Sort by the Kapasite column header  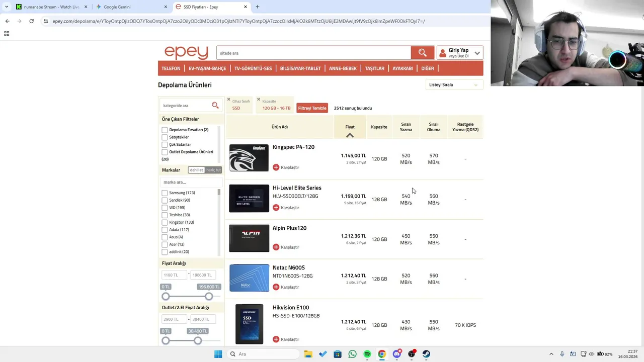click(x=379, y=127)
